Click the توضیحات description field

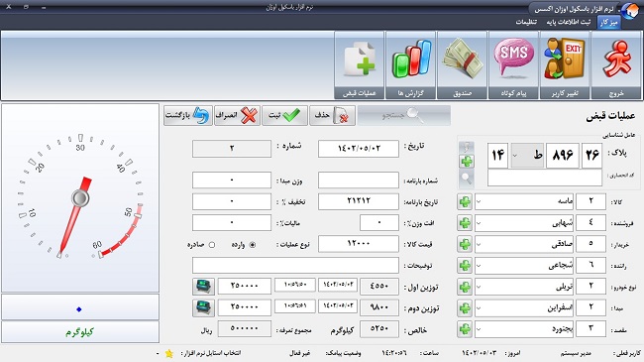pyautogui.click(x=295, y=266)
